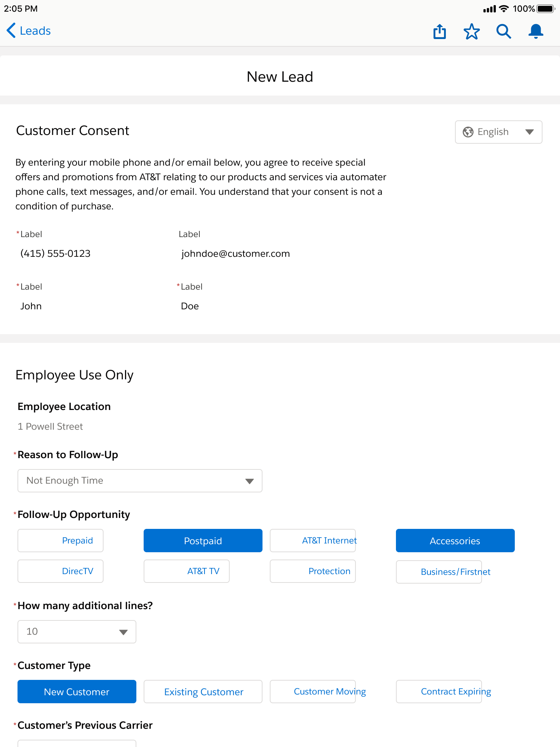
Task: Tap the Employee Use Only heading
Action: (74, 375)
